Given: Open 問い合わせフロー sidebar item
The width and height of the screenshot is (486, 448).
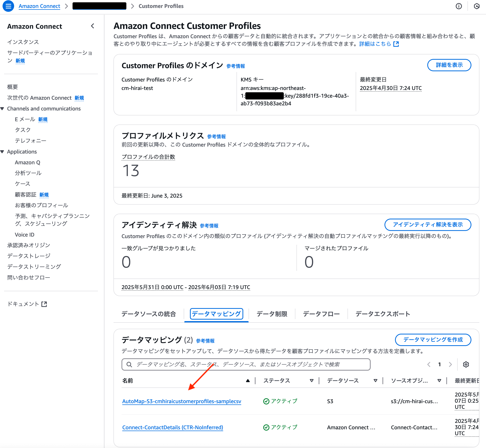Looking at the screenshot, I should click(29, 278).
